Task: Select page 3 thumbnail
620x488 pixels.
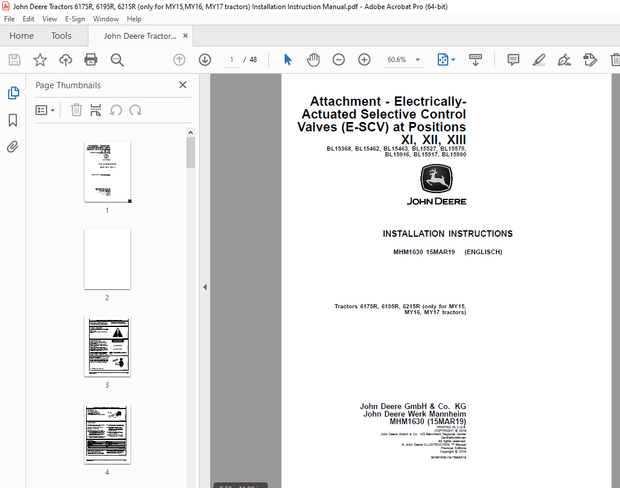Action: 107,346
